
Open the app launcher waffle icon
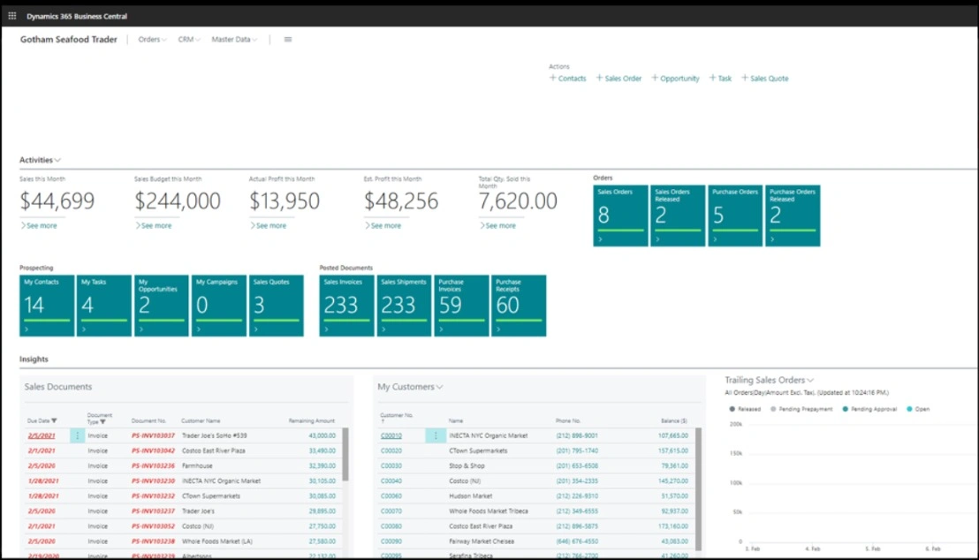[11, 16]
